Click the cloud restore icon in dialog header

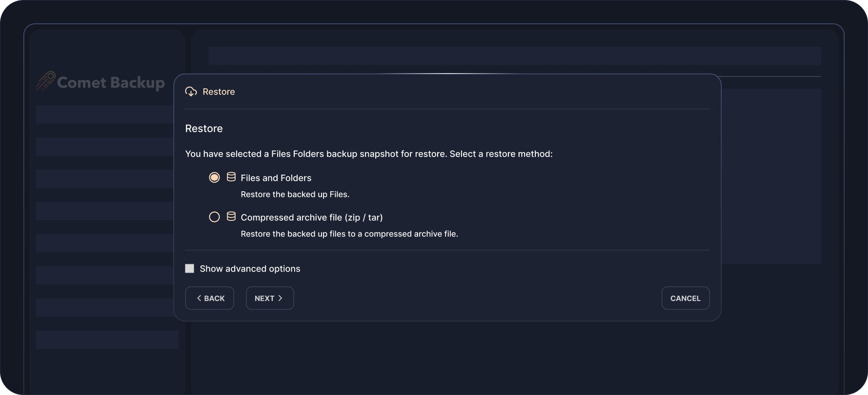(x=191, y=92)
